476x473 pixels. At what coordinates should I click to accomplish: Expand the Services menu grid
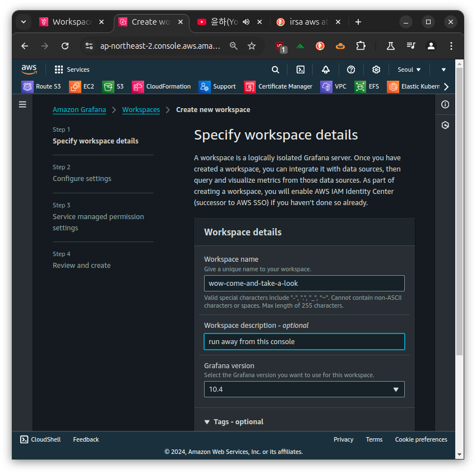click(72, 70)
